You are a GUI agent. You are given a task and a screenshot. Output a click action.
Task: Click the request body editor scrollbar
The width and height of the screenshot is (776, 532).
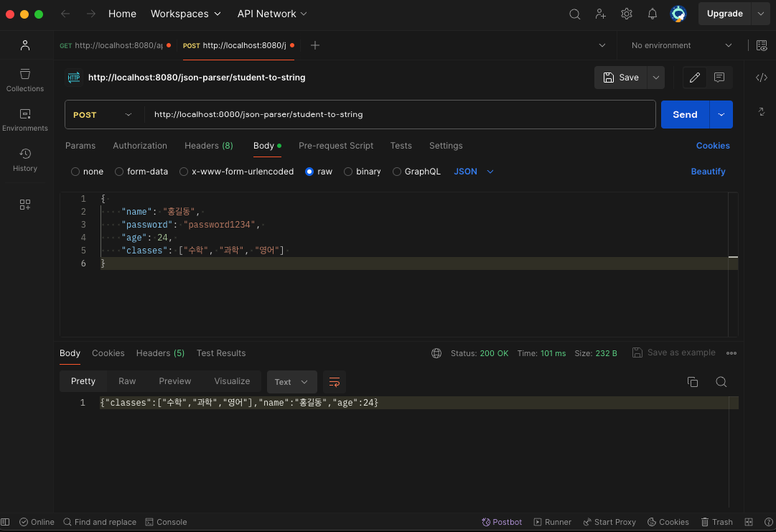[733, 265]
